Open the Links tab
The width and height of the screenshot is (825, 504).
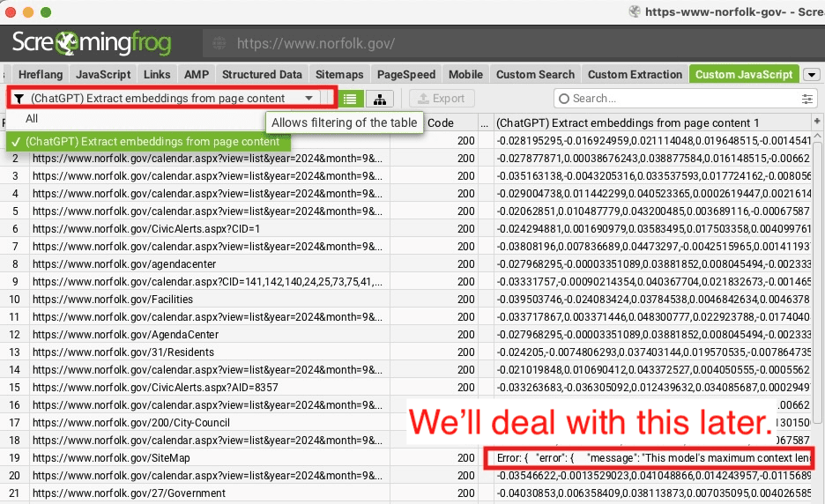pos(157,75)
